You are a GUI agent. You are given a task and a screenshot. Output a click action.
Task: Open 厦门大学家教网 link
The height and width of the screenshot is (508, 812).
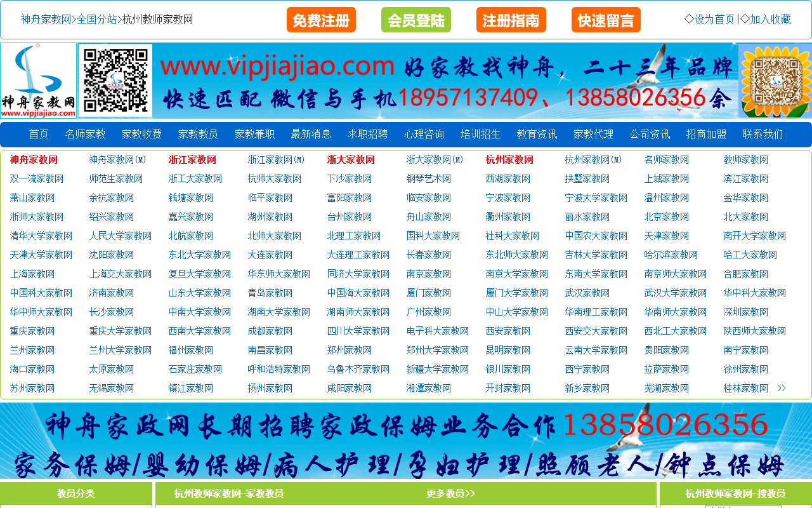[517, 293]
